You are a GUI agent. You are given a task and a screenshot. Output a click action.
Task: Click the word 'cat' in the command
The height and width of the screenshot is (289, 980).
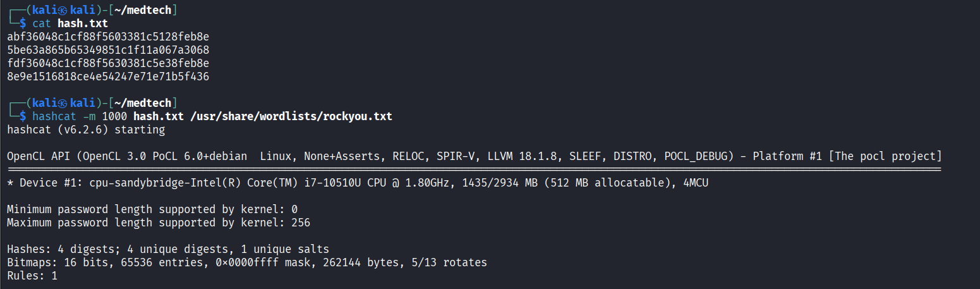42,23
